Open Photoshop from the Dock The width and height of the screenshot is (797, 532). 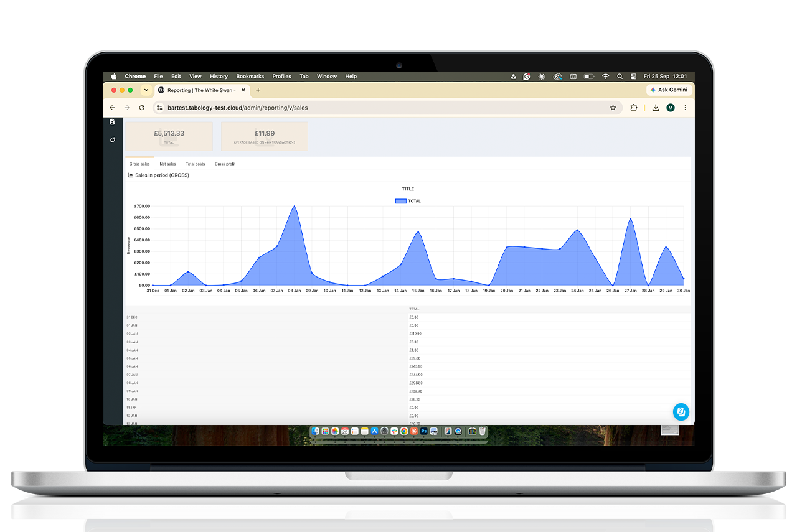[x=424, y=431]
